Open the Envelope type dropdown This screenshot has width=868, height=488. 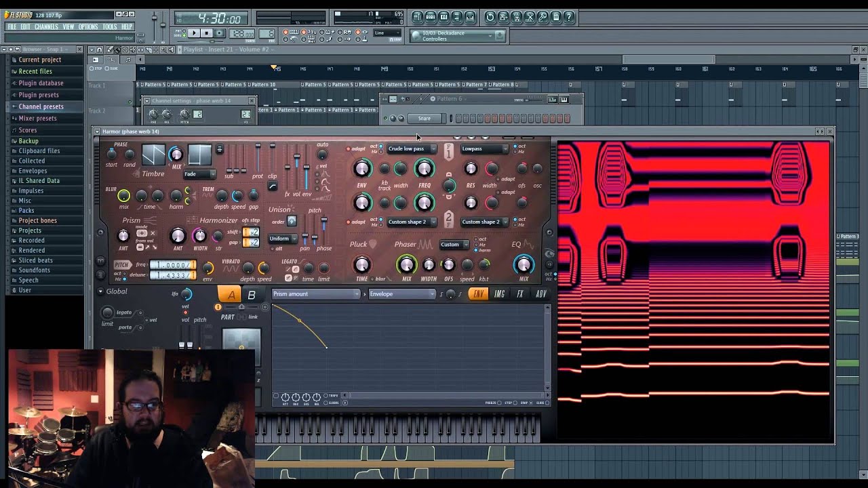401,293
